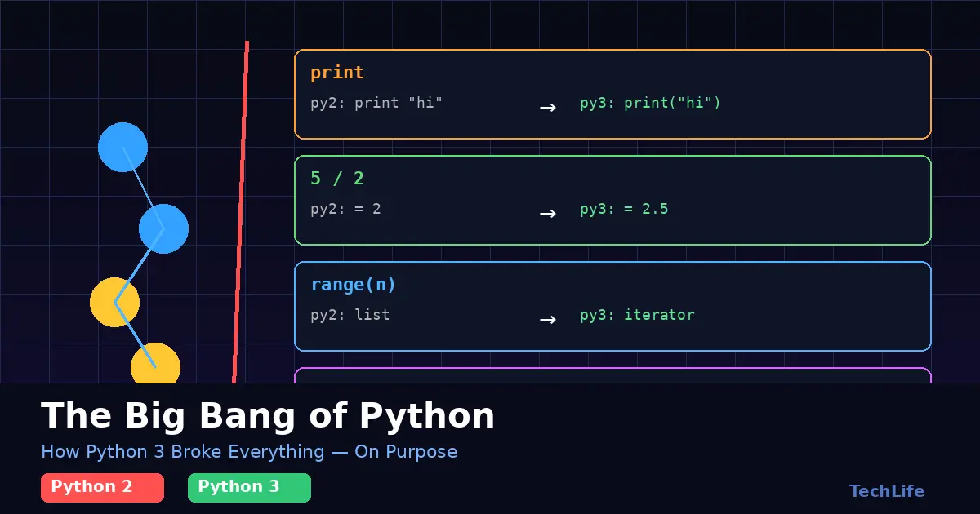Select the green '5 / 2' card heading
The width and height of the screenshot is (980, 514).
(x=336, y=179)
